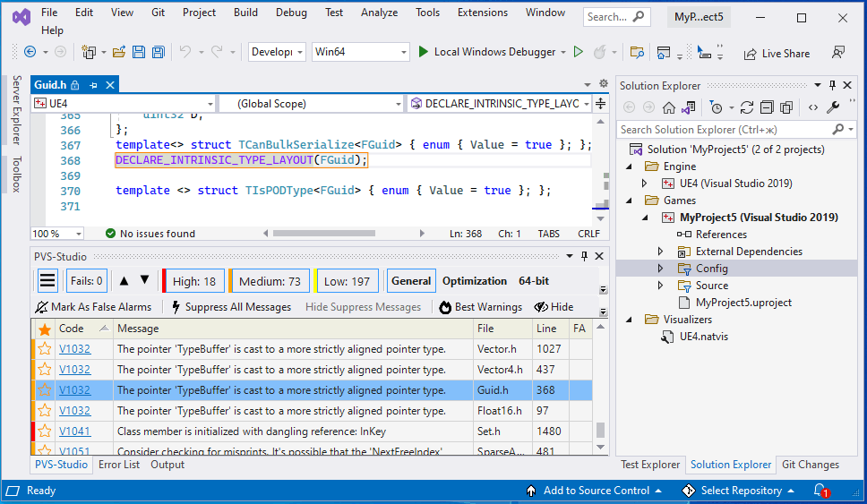Image resolution: width=867 pixels, height=504 pixels.
Task: Collapse the Visualizers folder
Action: click(630, 320)
